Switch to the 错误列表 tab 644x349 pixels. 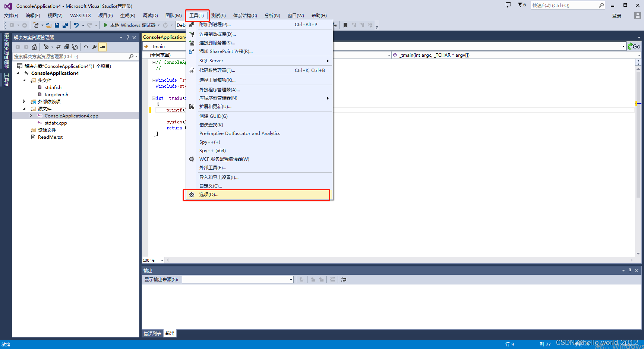(152, 333)
